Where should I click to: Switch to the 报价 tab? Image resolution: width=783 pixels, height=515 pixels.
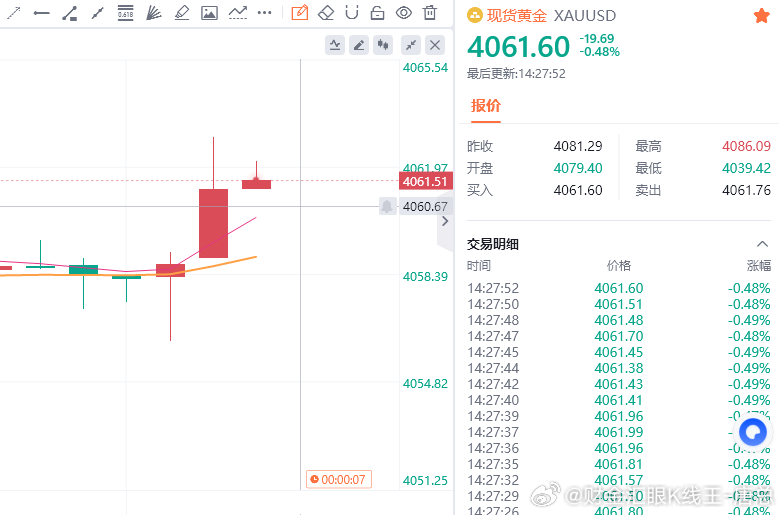pos(485,106)
